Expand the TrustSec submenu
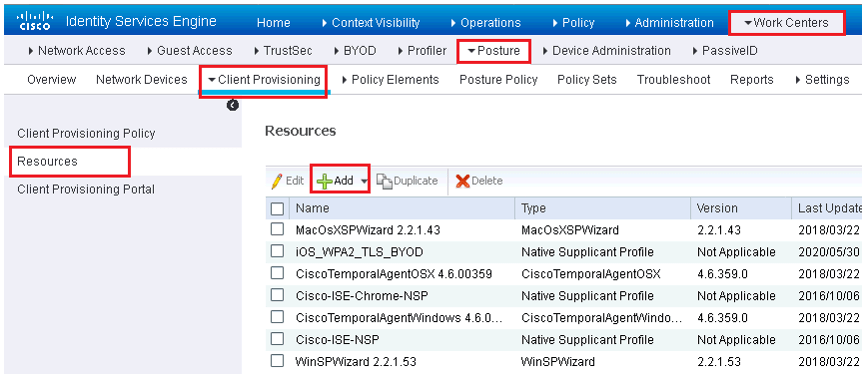Screen dimensions: 865x383 [x=283, y=51]
